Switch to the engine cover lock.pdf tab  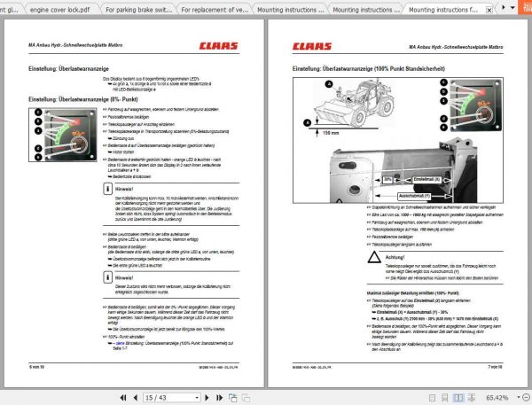point(60,10)
